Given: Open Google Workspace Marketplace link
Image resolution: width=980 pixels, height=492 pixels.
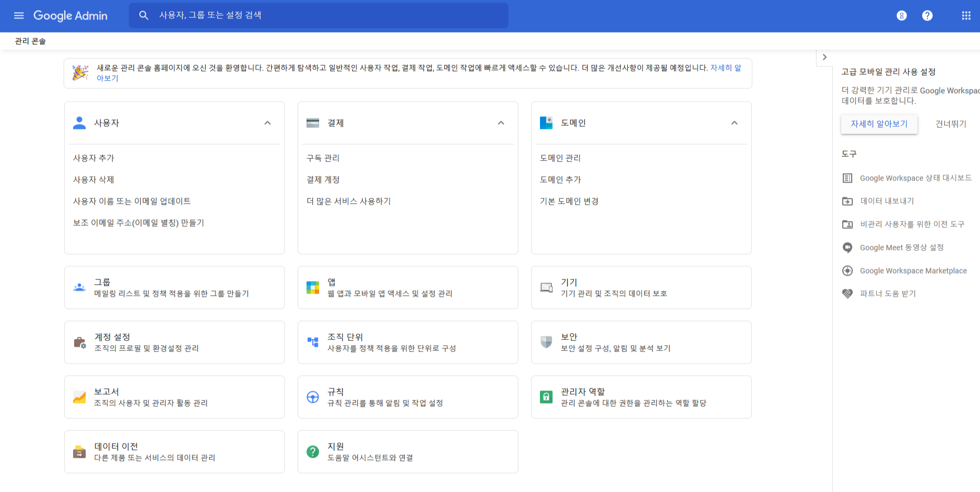Looking at the screenshot, I should (913, 270).
